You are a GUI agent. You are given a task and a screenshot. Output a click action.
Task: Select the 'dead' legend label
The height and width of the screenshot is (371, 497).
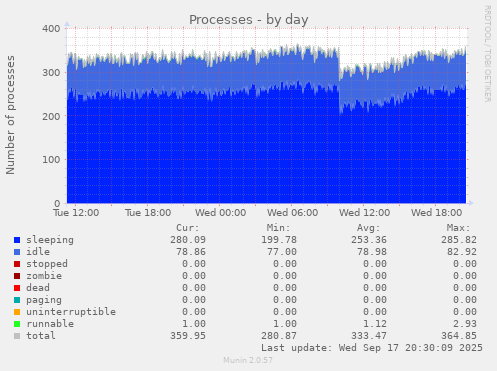tap(38, 288)
